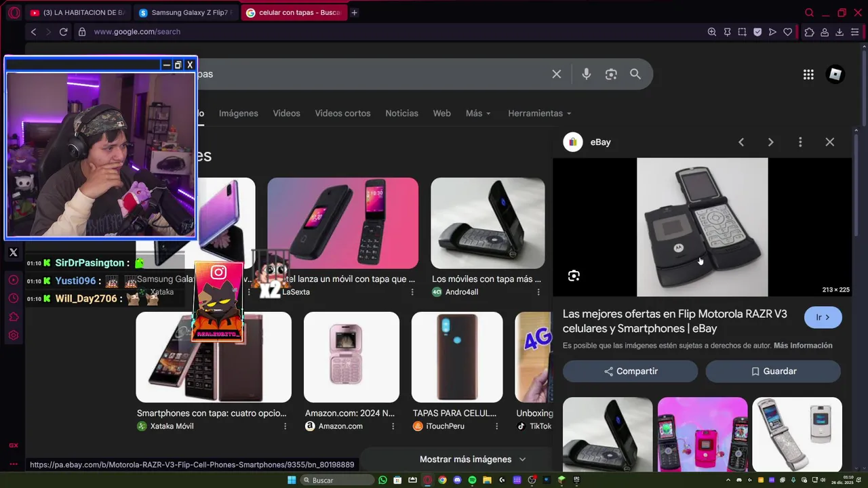Switch to the LA HABITACION YouTube browser tab
868x488 pixels.
point(77,12)
